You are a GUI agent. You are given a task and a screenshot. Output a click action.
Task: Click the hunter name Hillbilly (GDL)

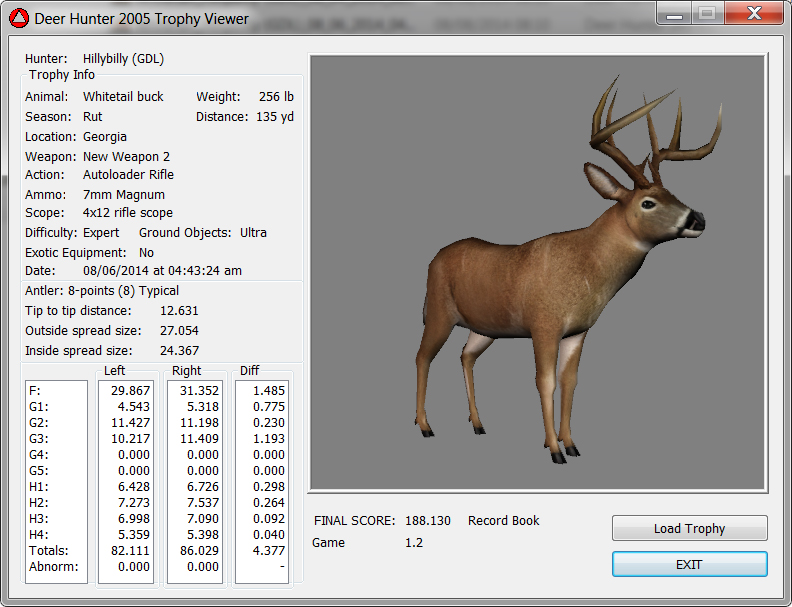[x=123, y=59]
